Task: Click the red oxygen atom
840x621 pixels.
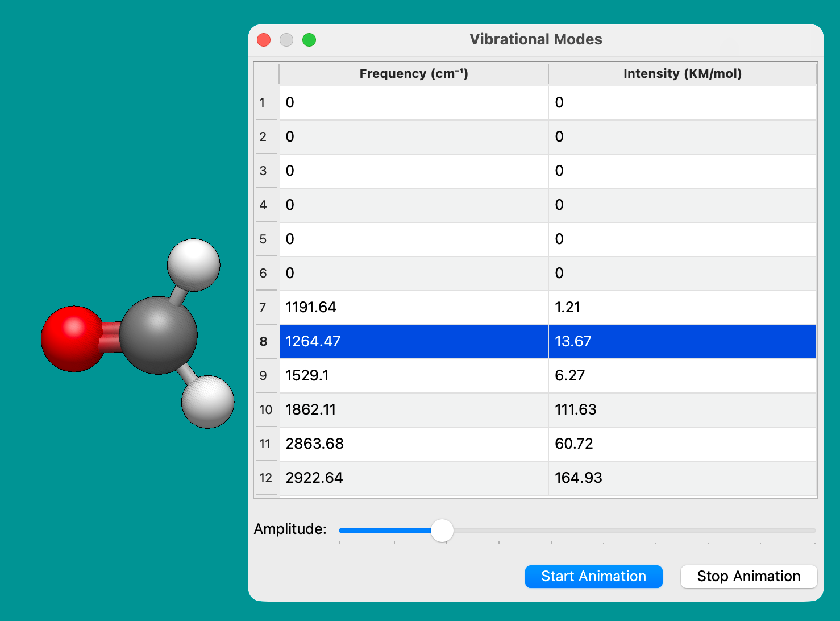Action: pos(71,339)
